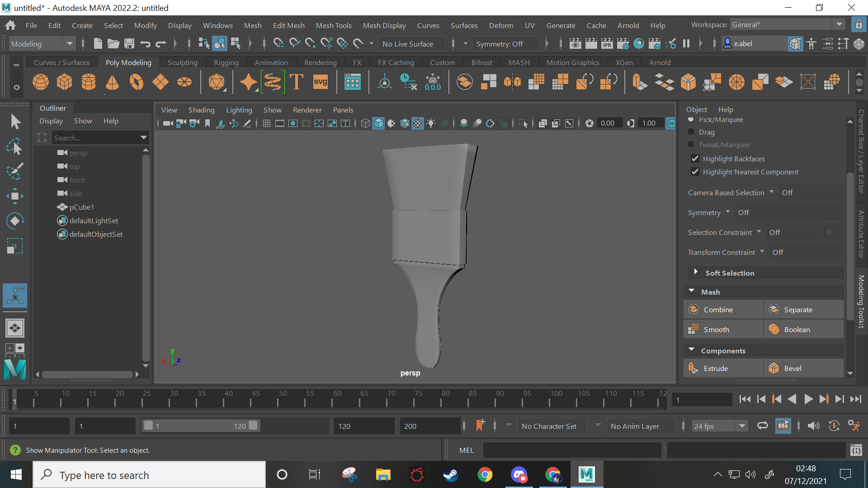This screenshot has width=868, height=488.
Task: Click the Render current frame clapper icon
Action: click(x=591, y=44)
